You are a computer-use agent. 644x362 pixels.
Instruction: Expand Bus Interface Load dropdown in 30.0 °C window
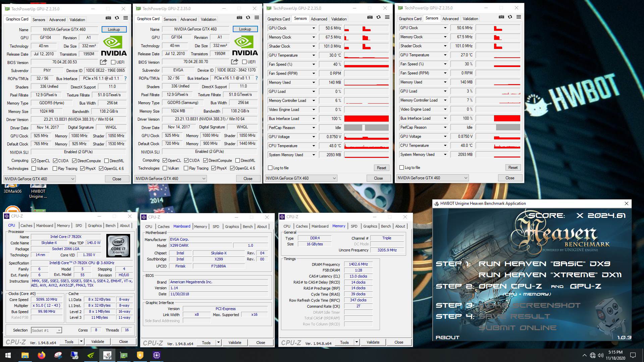[x=314, y=119]
